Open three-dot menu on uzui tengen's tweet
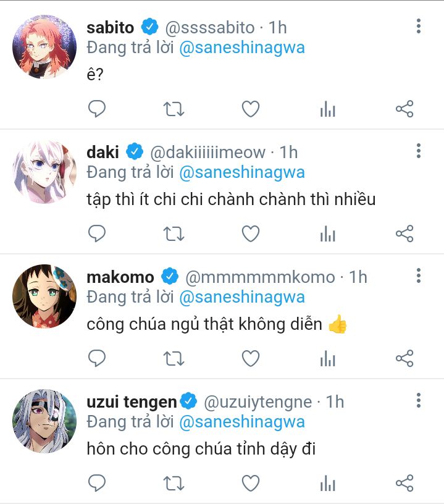The height and width of the screenshot is (504, 444). pos(418,400)
